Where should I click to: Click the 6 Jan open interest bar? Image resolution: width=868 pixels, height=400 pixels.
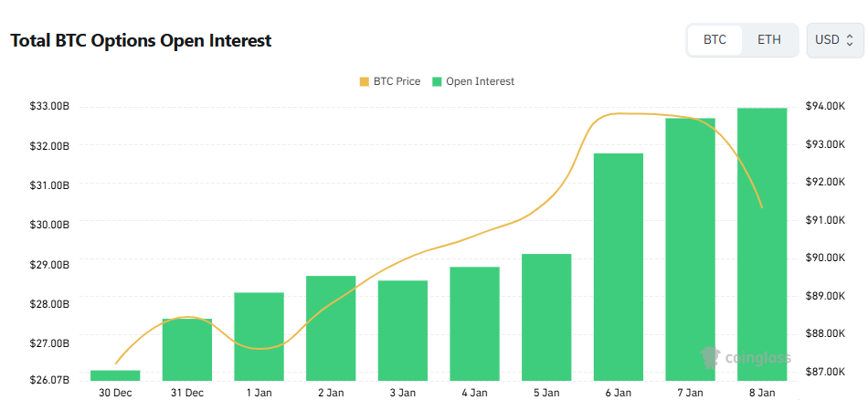[x=619, y=267]
